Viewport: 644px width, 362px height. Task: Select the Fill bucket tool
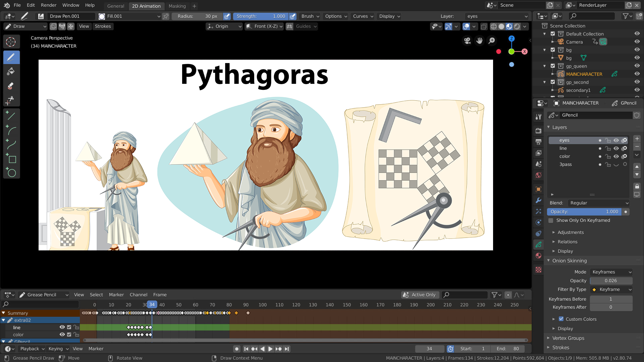[11, 71]
